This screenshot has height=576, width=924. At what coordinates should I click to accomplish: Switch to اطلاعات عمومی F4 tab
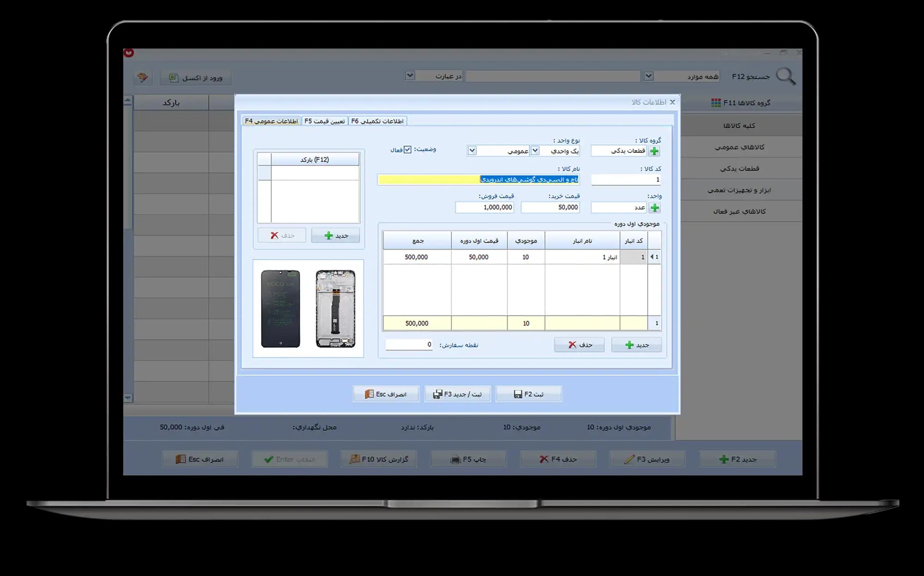click(272, 121)
